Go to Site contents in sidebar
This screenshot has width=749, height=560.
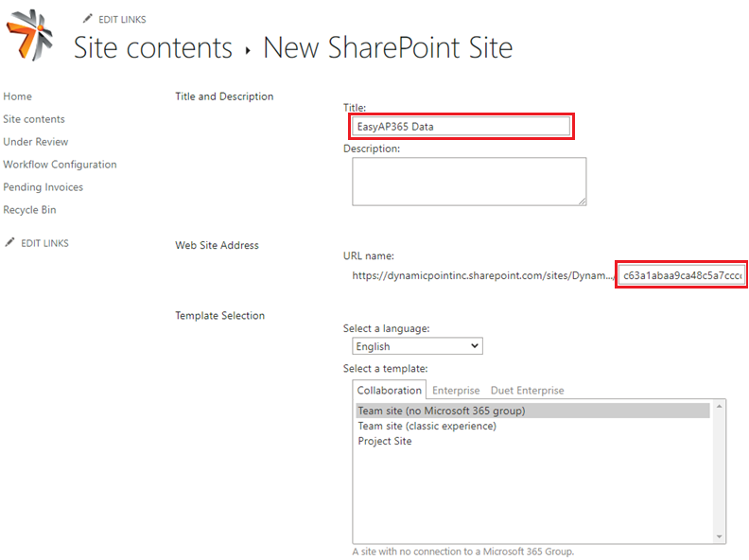(34, 119)
